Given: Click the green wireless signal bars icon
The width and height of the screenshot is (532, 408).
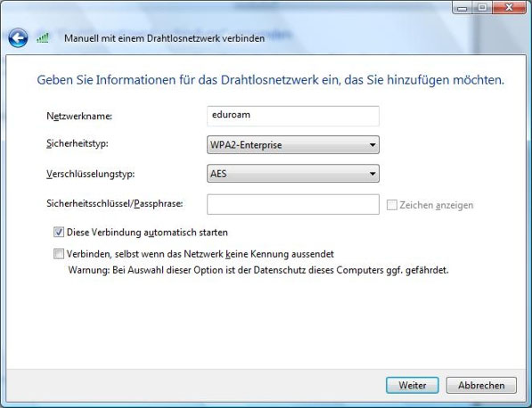Looking at the screenshot, I should 43,37.
